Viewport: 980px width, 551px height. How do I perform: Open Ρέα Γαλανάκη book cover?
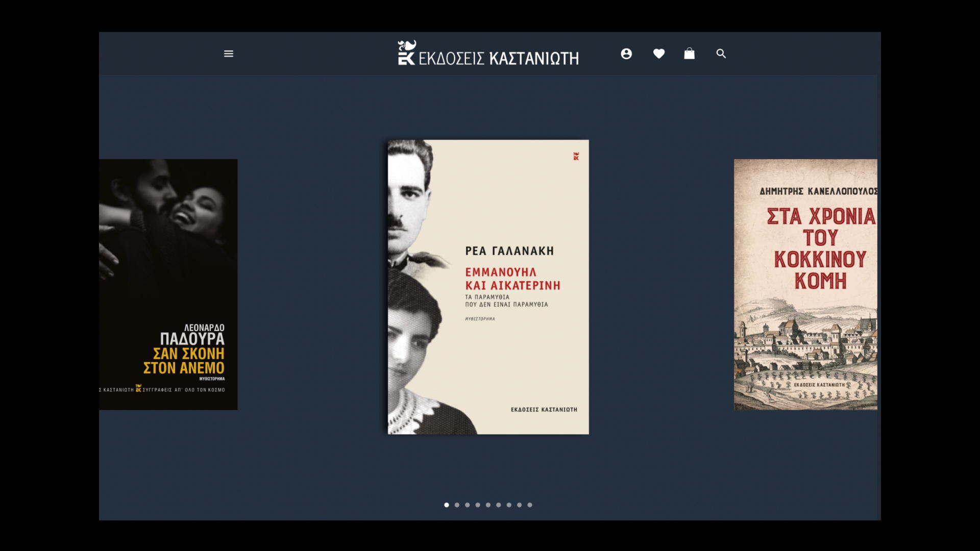point(488,287)
